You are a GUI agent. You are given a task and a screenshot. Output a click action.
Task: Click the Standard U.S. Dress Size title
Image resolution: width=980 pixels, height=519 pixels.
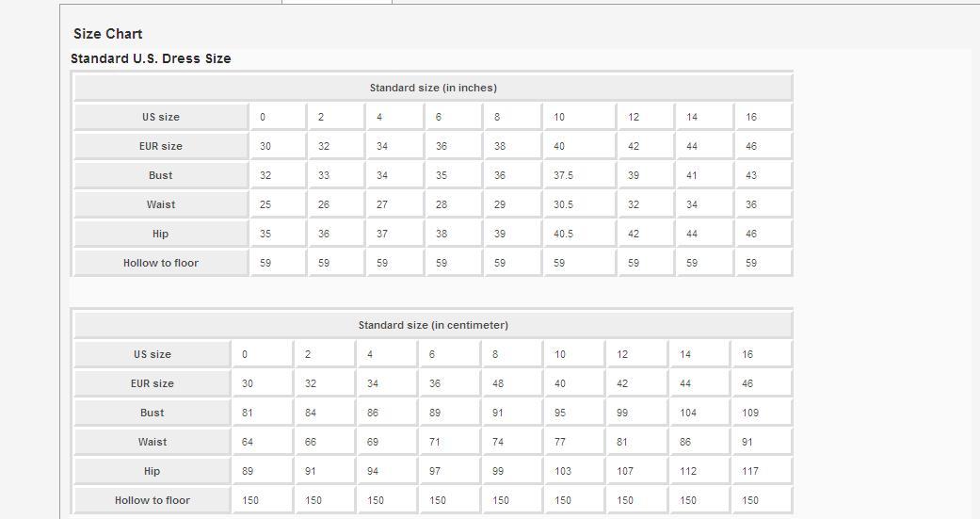(x=151, y=58)
